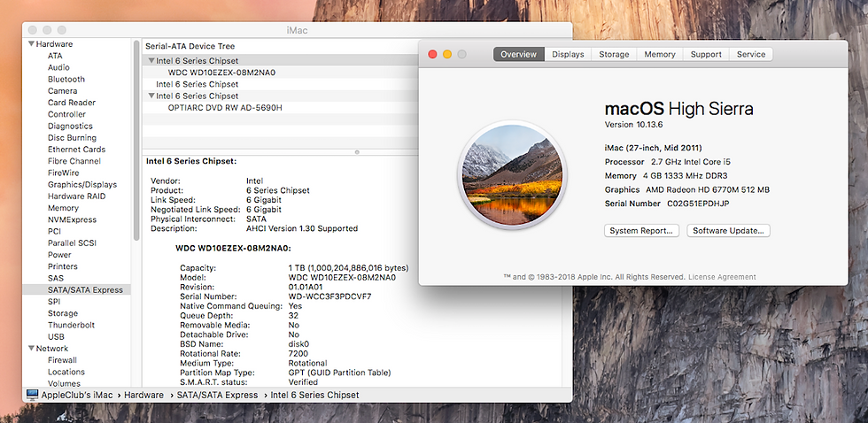
Task: Collapse the Hardware section in the sidebar
Action: 31,43
